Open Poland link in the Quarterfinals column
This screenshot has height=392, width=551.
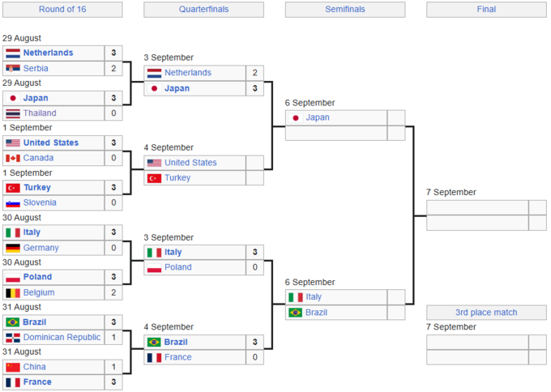177,267
